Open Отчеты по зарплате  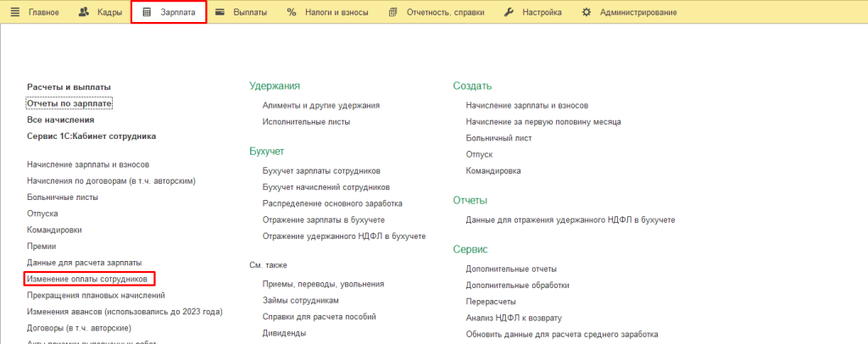coord(70,103)
